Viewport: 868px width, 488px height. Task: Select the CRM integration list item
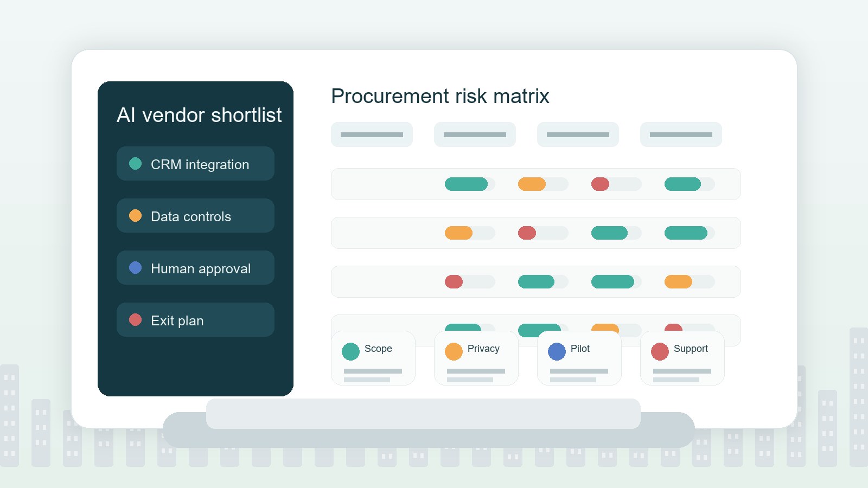click(195, 164)
